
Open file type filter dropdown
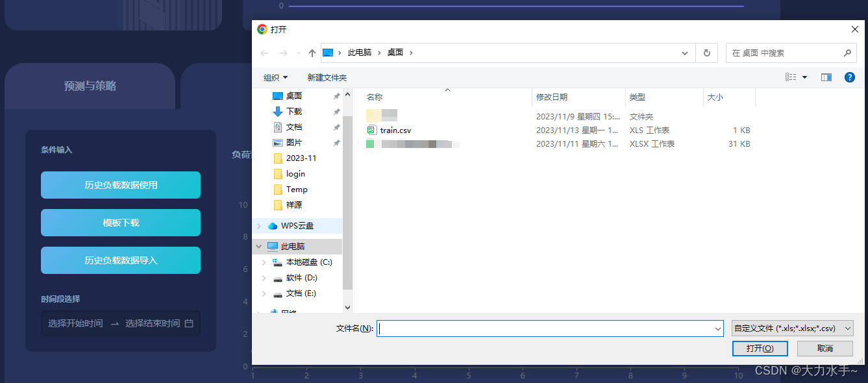(x=792, y=328)
